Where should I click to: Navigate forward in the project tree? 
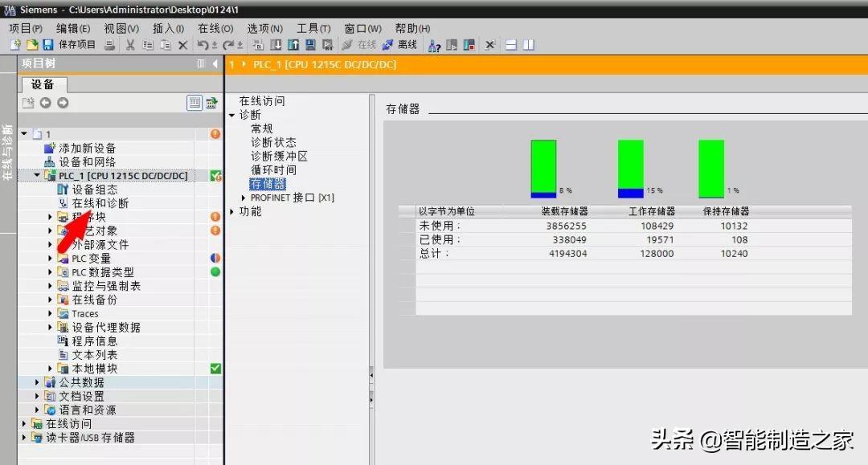[x=63, y=103]
